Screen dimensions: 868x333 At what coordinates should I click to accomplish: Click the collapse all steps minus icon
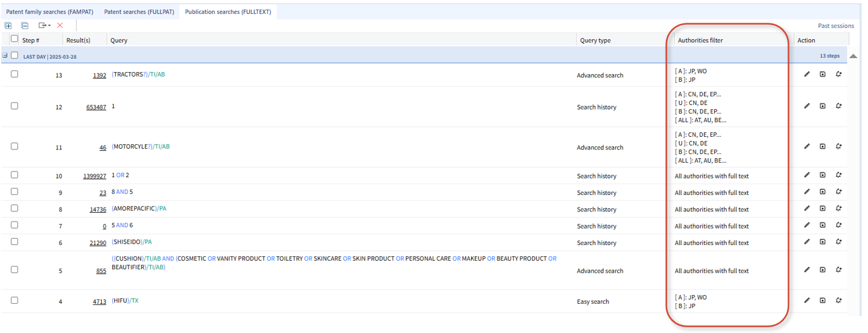click(25, 25)
